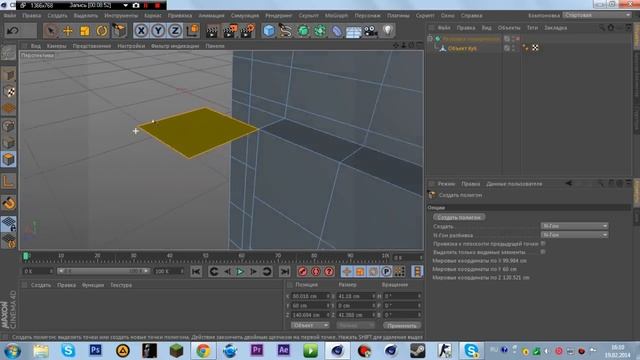The width and height of the screenshot is (640, 360).
Task: Open Google Chrome from the taskbar
Action: pyautogui.click(x=203, y=351)
